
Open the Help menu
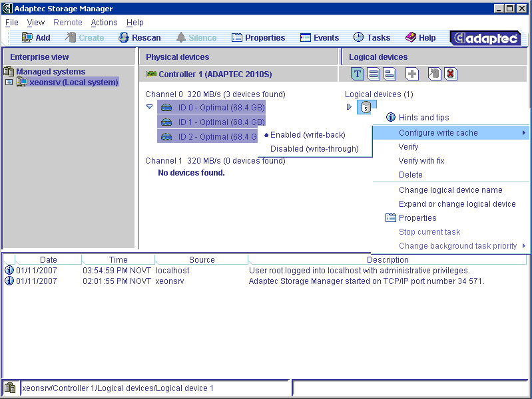pos(135,23)
